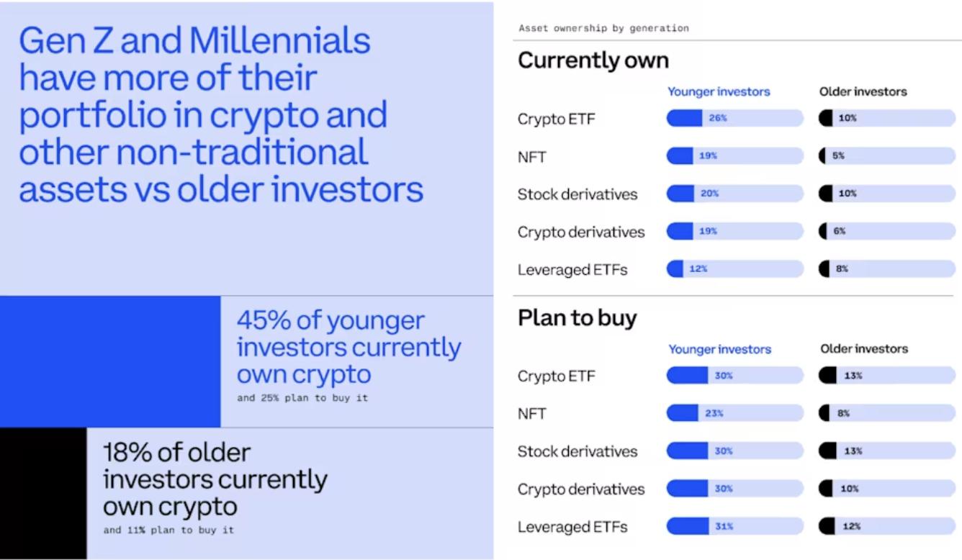
Task: Click "Crypto derivatives" label under Plan to buy
Action: [x=581, y=489]
